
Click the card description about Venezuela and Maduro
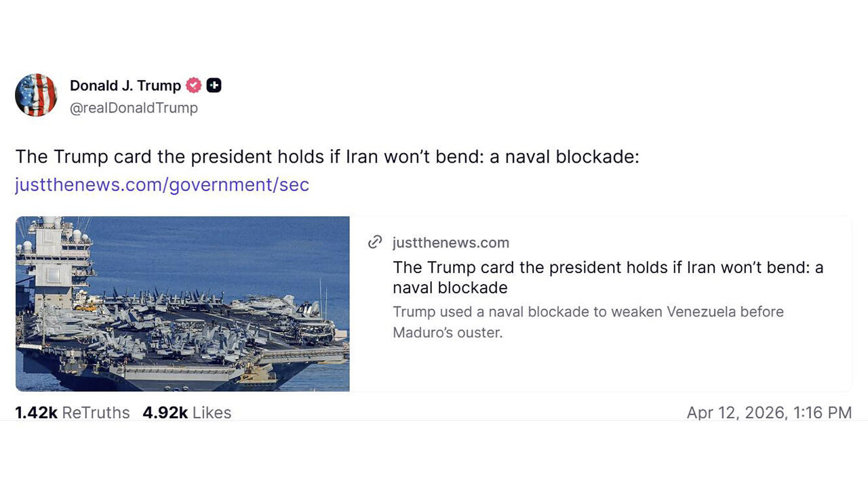(x=587, y=322)
